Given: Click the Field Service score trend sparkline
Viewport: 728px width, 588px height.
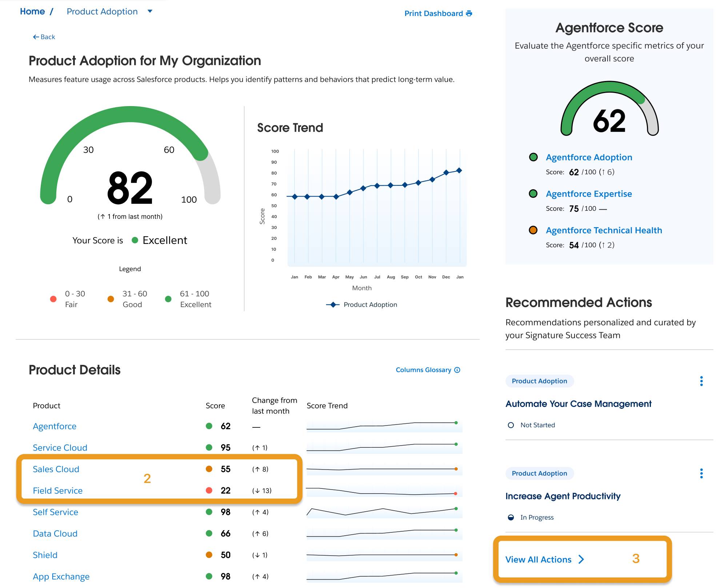Looking at the screenshot, I should click(384, 491).
